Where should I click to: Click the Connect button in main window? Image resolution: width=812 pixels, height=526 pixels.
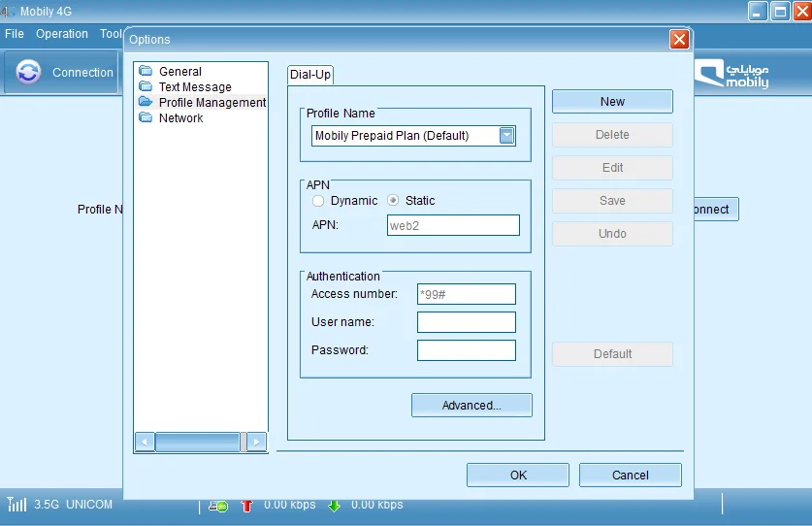[716, 210]
